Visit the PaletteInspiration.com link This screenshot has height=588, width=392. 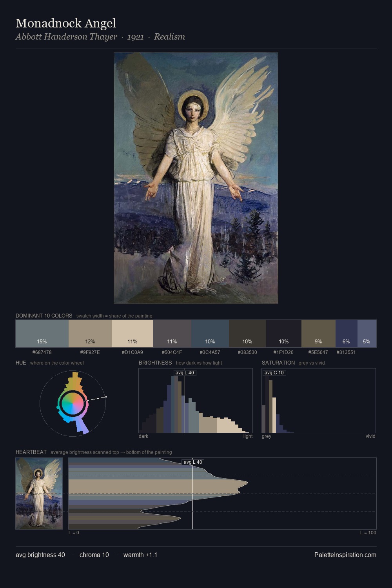click(x=345, y=555)
